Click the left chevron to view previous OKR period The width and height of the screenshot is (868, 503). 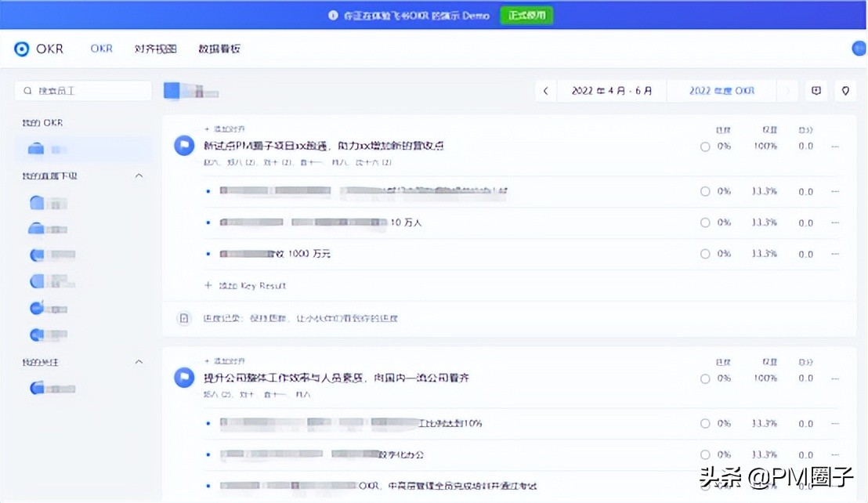[x=545, y=90]
